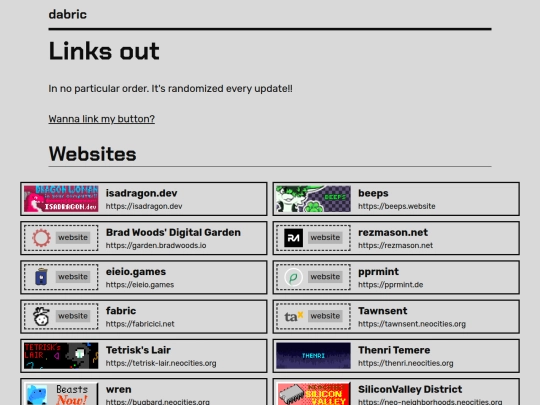Open the wren title link
Screen dimensions: 540x405
(x=118, y=390)
